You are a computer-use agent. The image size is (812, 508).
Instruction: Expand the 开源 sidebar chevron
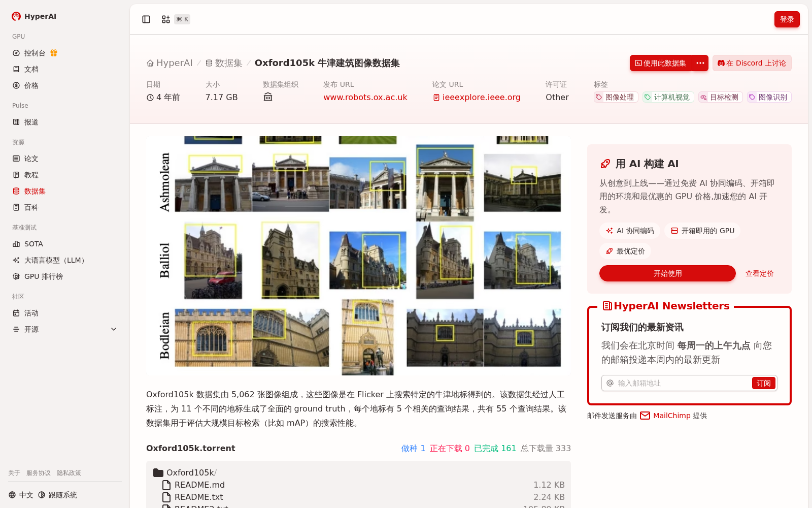coord(114,329)
